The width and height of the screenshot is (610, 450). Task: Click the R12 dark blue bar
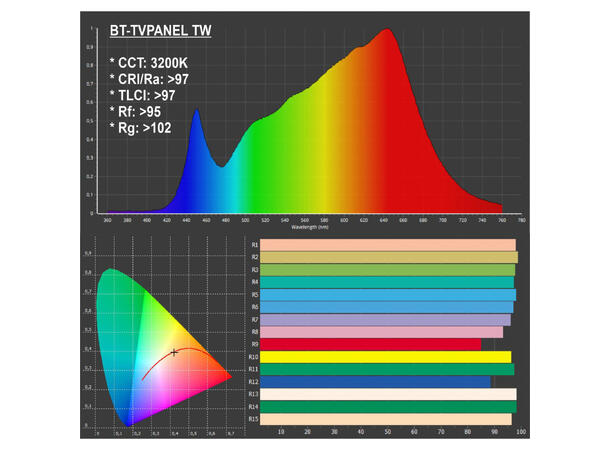pyautogui.click(x=375, y=382)
